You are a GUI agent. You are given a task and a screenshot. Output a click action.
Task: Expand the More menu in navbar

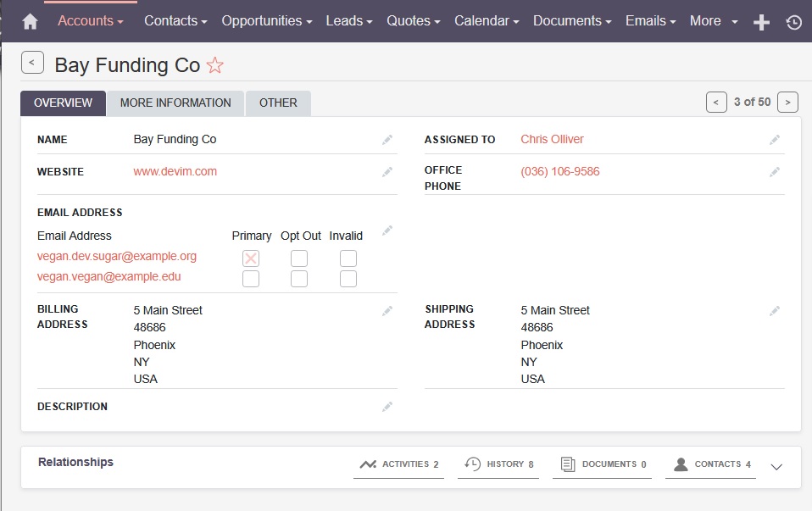713,20
